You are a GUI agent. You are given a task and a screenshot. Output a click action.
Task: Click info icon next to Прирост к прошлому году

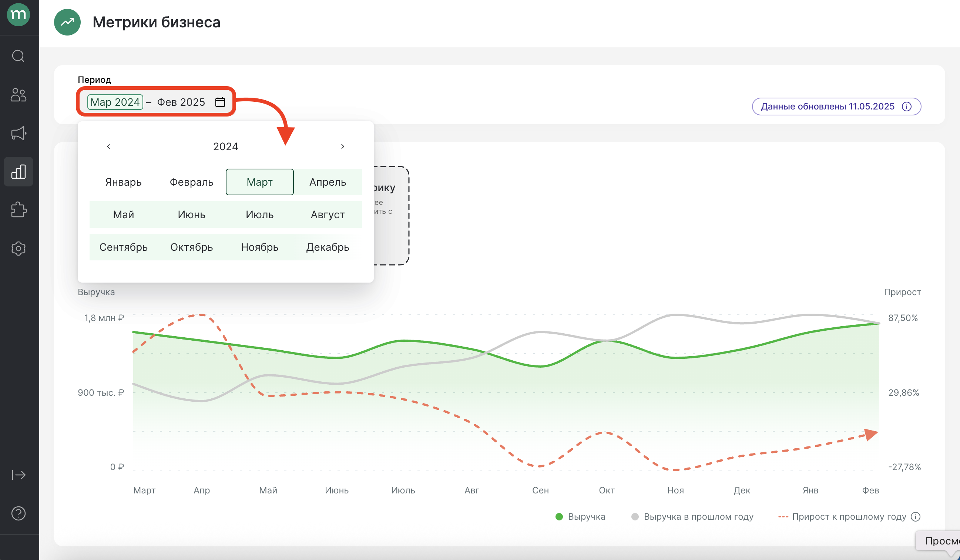[x=916, y=517]
